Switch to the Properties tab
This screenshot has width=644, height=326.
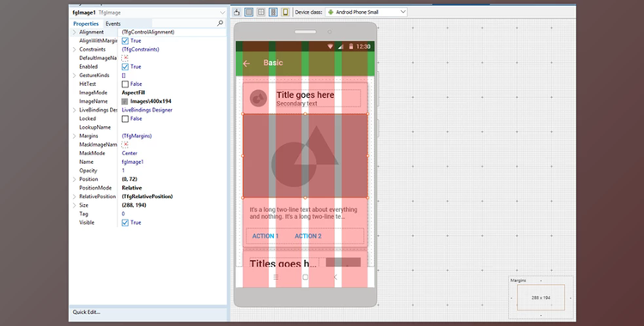86,23
